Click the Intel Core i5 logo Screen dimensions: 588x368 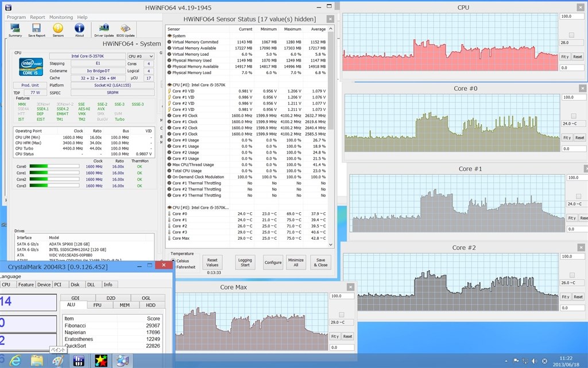point(31,67)
